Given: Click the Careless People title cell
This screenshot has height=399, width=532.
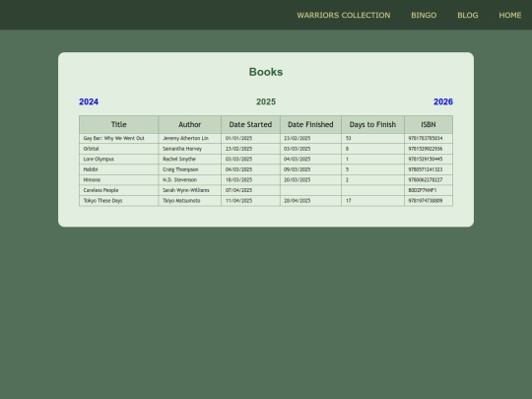Looking at the screenshot, I should point(119,190).
